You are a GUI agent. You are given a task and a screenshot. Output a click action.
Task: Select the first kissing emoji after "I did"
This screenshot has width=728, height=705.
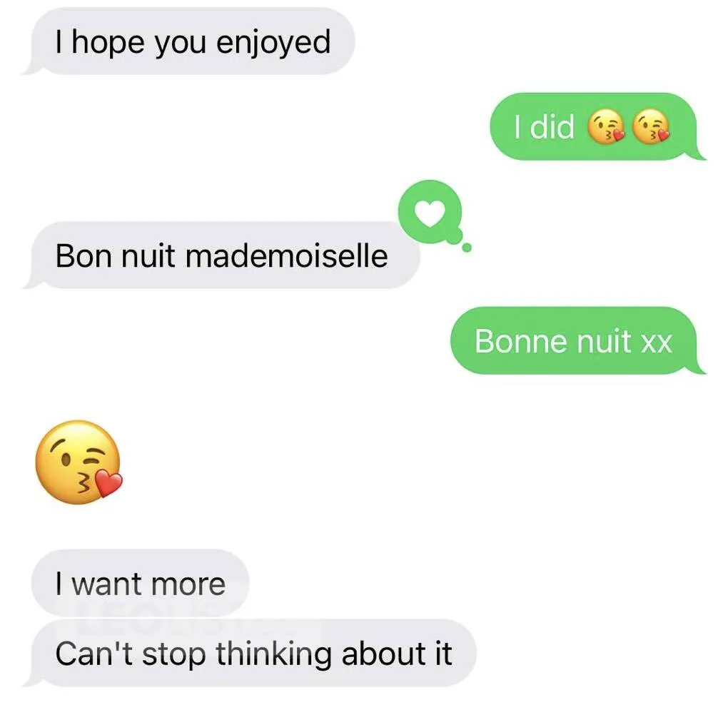tap(606, 127)
